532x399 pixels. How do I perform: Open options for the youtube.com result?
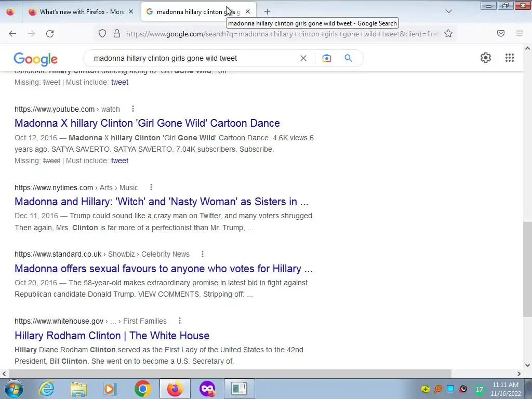[133, 109]
